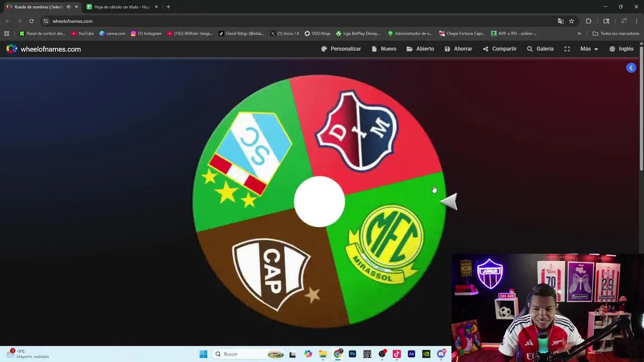This screenshot has width=644, height=362.
Task: Save the wheel using Ahorrar
Action: tap(458, 49)
